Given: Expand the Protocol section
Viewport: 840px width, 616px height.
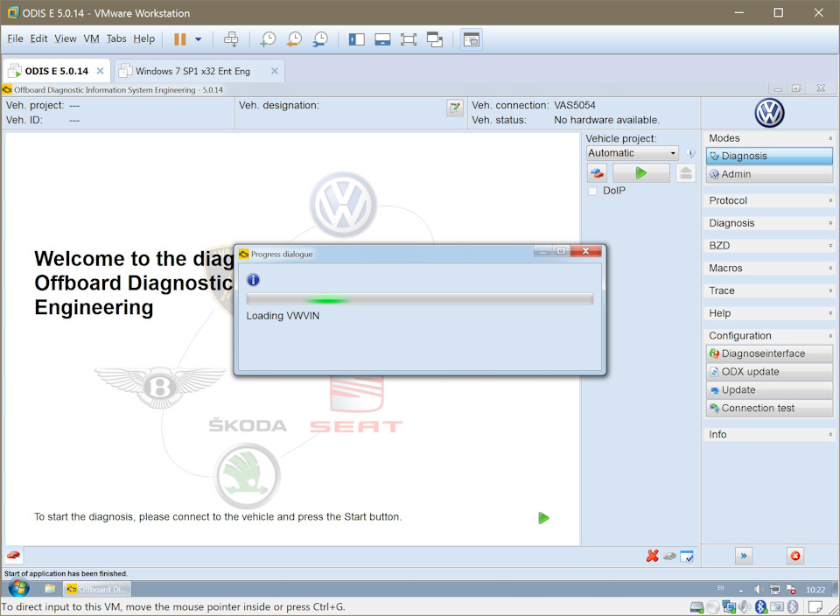Looking at the screenshot, I should point(769,200).
